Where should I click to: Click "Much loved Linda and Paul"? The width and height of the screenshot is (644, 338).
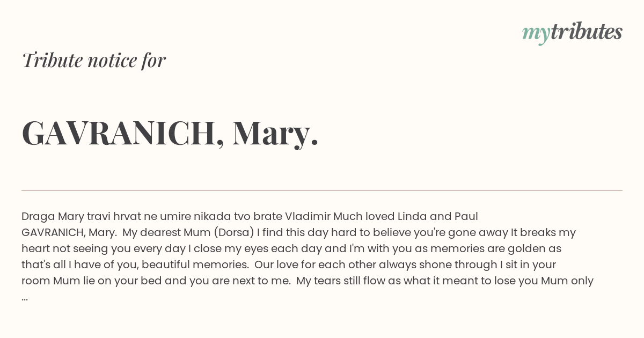pyautogui.click(x=406, y=216)
